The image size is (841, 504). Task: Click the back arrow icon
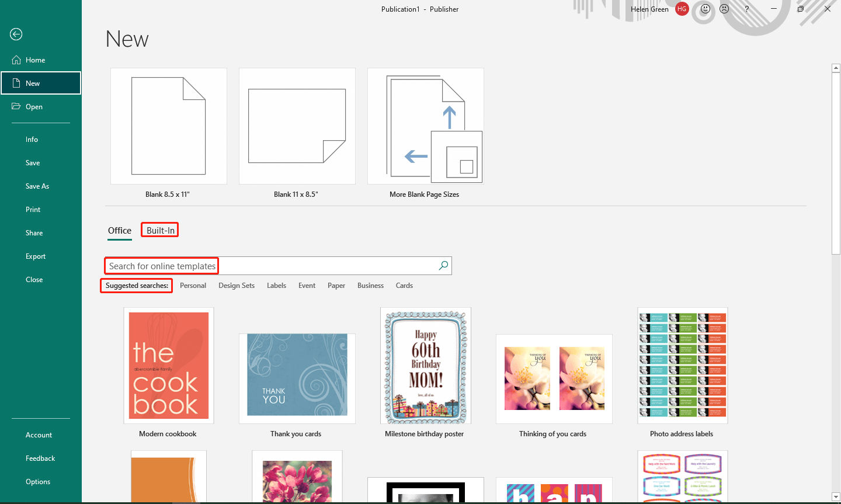pyautogui.click(x=16, y=34)
